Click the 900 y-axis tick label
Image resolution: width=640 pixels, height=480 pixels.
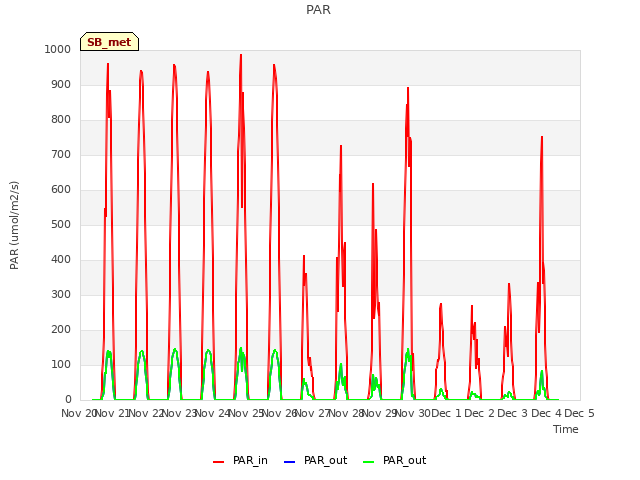[61, 84]
